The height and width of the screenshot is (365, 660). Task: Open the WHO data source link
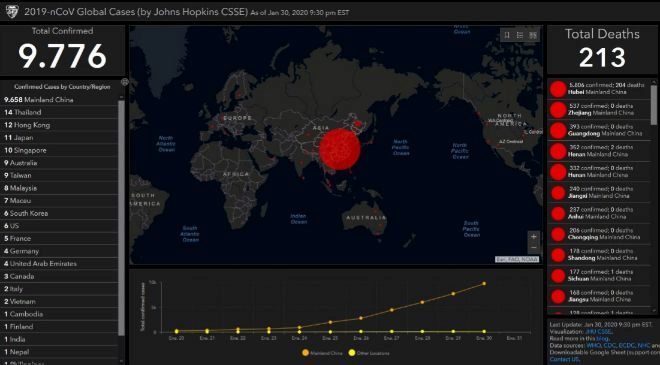pyautogui.click(x=593, y=345)
